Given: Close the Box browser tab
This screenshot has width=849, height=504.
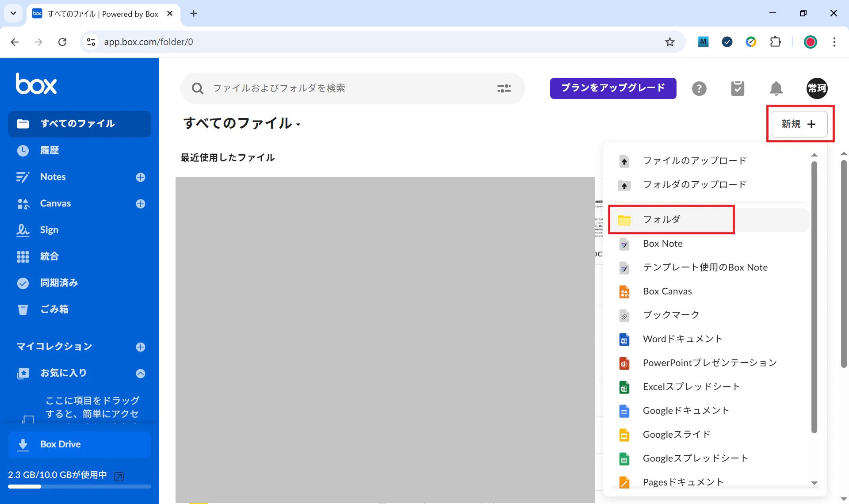Looking at the screenshot, I should click(x=170, y=14).
